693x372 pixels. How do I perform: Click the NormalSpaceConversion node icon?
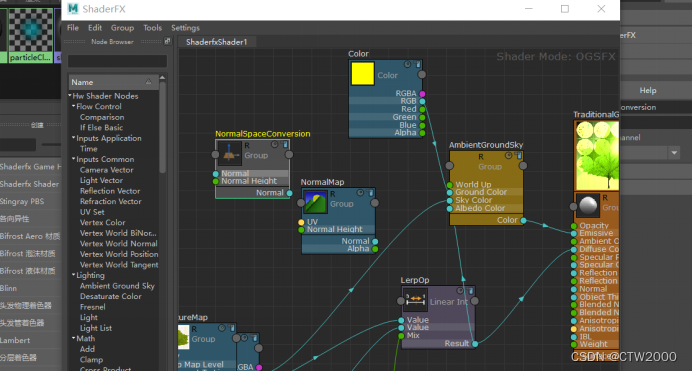click(229, 153)
